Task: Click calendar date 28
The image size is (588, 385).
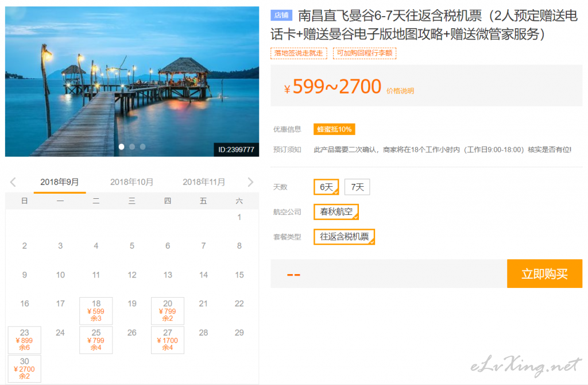Action: point(204,333)
